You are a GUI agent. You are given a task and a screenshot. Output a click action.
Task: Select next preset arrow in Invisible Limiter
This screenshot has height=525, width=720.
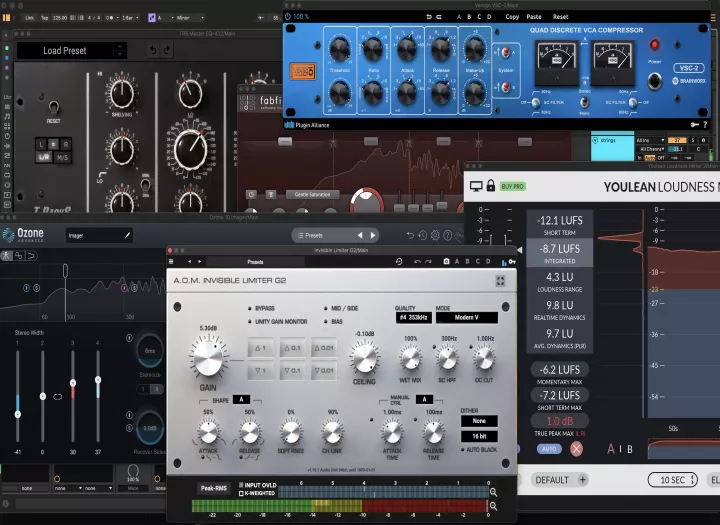point(200,262)
